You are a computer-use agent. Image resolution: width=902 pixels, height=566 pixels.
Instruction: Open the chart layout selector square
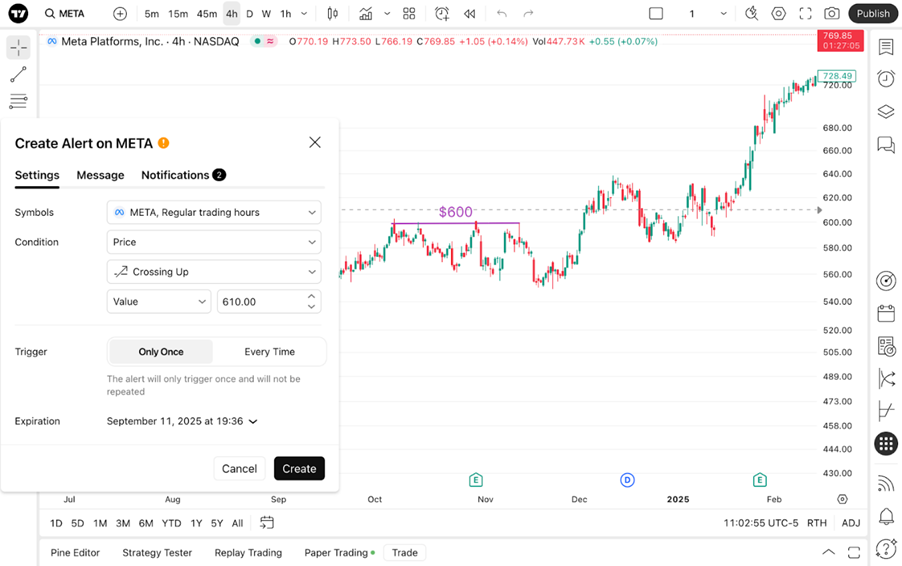tap(656, 13)
